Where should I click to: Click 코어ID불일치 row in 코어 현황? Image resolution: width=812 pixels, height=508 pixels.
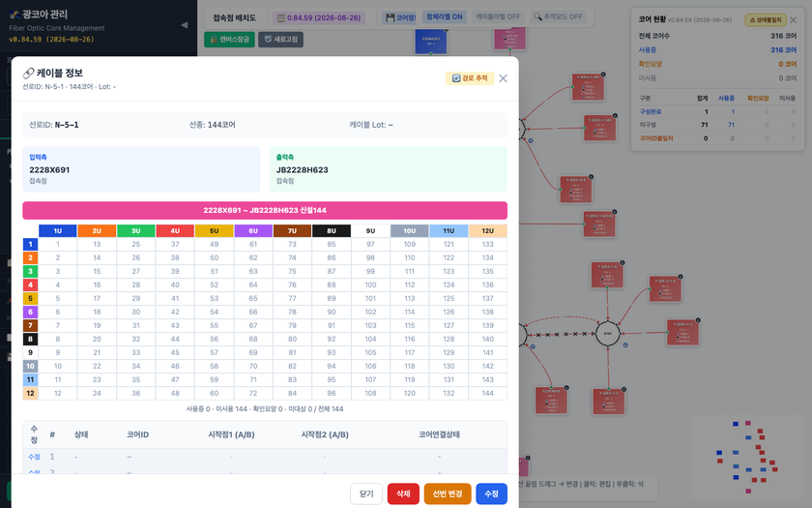717,138
